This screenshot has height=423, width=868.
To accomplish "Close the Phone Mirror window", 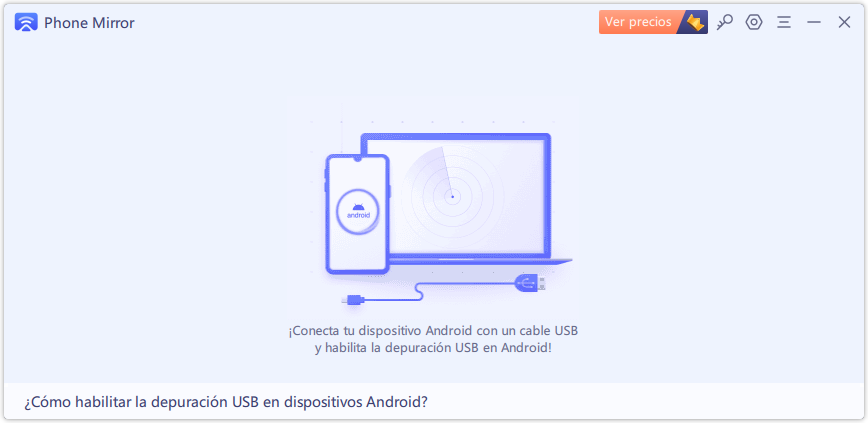I will 844,22.
